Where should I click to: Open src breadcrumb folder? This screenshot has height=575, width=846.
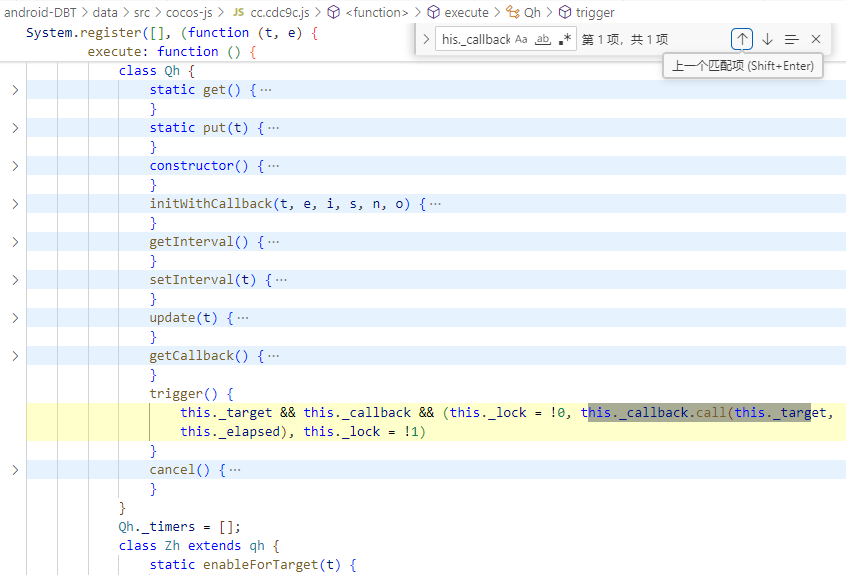142,12
